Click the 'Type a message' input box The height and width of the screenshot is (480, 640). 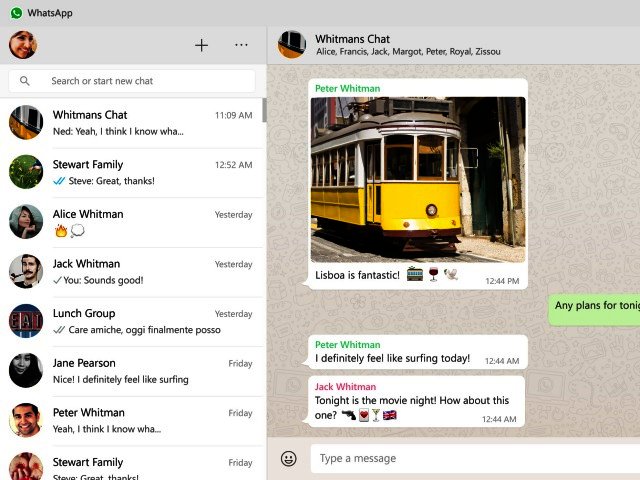pyautogui.click(x=475, y=458)
